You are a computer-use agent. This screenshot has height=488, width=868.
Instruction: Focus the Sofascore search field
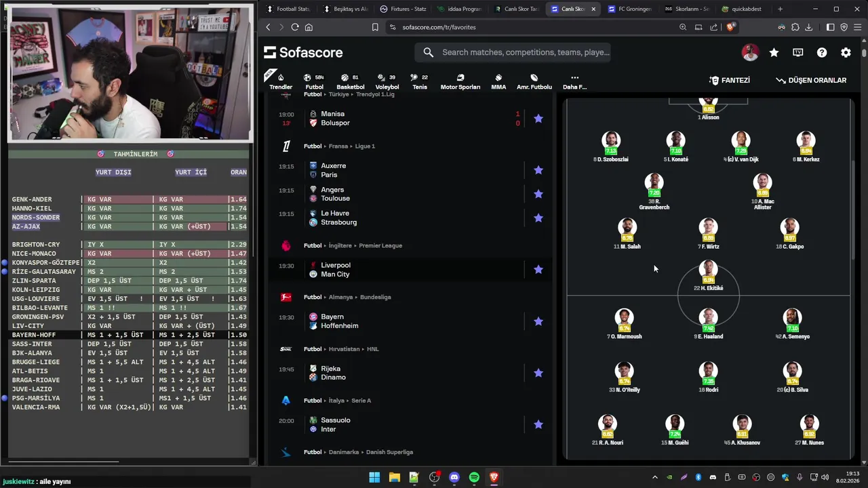coord(513,52)
